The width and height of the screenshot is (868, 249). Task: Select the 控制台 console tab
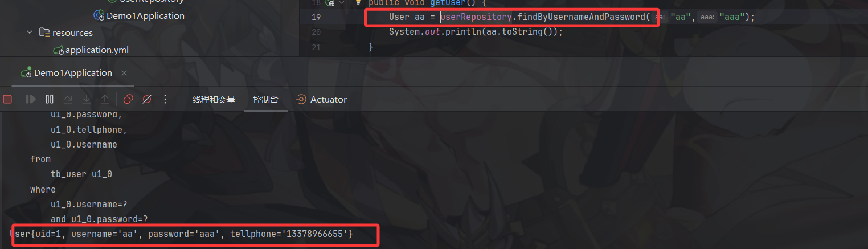click(x=266, y=99)
